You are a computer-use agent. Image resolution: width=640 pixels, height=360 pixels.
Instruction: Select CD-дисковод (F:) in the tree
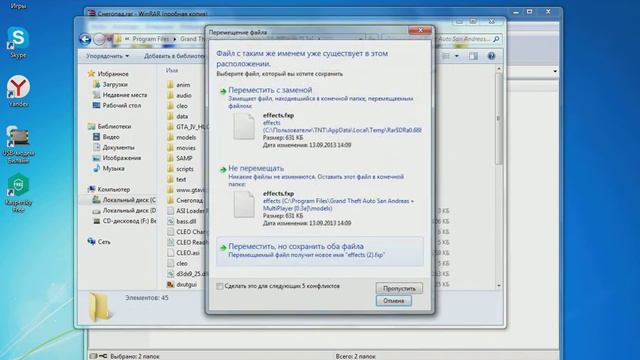point(124,221)
